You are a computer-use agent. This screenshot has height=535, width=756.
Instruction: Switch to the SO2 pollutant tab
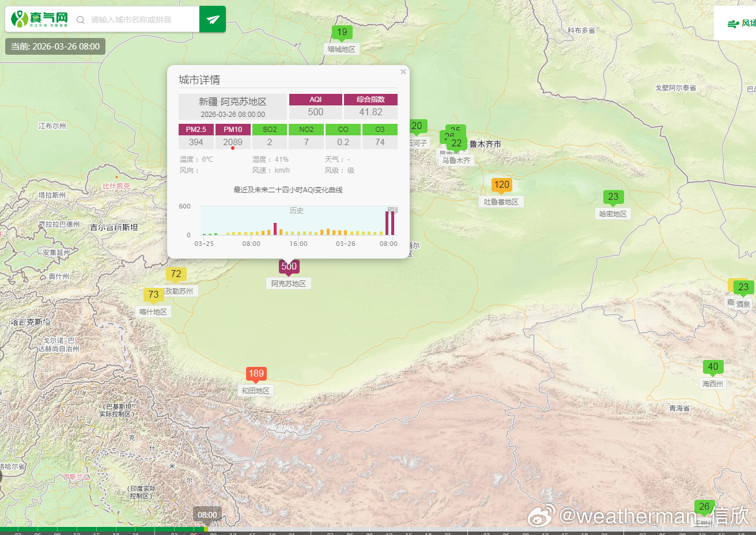click(x=270, y=130)
